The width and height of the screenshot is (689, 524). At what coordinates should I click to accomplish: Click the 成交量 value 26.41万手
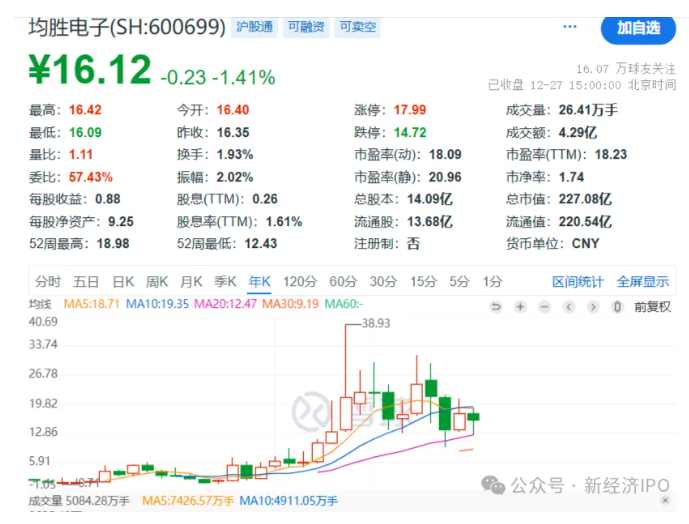click(588, 110)
